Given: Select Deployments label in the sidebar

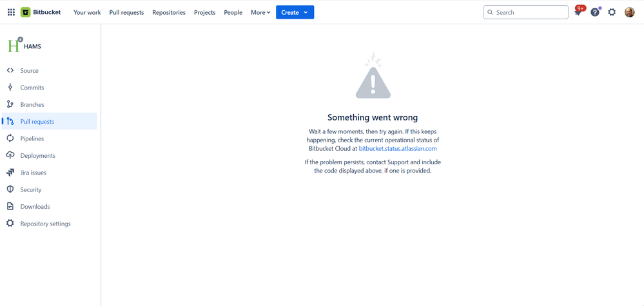Looking at the screenshot, I should [38, 155].
